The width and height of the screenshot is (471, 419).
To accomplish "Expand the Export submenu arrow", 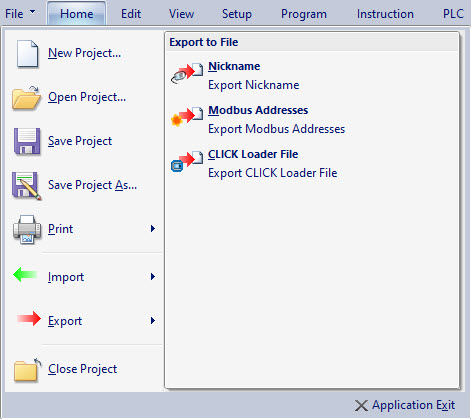I will [153, 321].
